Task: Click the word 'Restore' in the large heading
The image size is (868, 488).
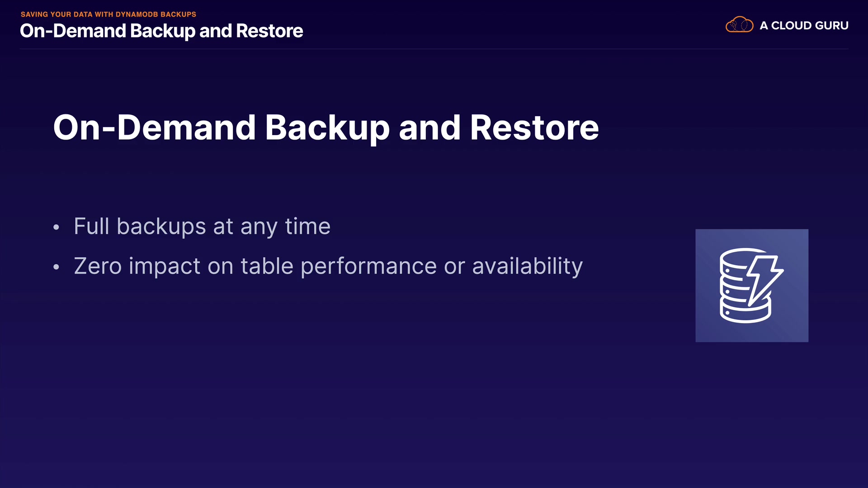Action: pyautogui.click(x=534, y=128)
